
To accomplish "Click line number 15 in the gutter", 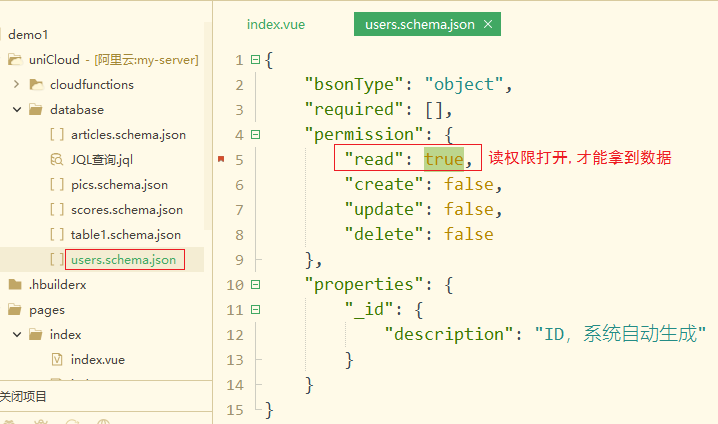I will pos(235,410).
